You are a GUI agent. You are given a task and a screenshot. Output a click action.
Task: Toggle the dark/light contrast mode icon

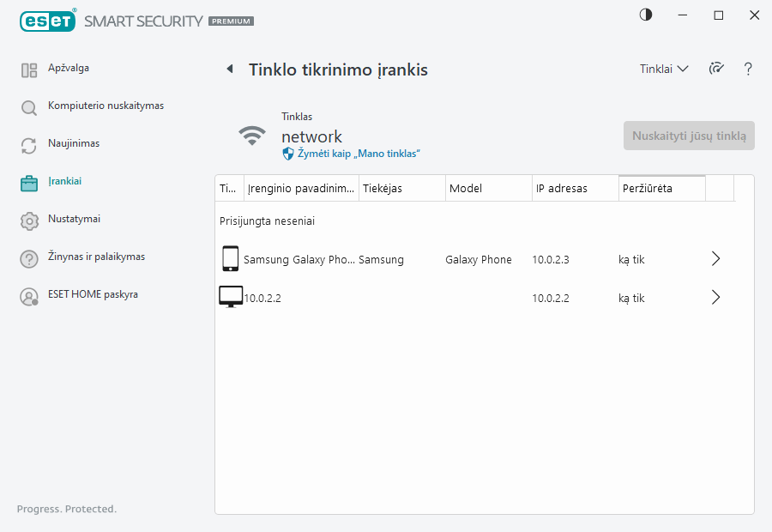pos(646,15)
